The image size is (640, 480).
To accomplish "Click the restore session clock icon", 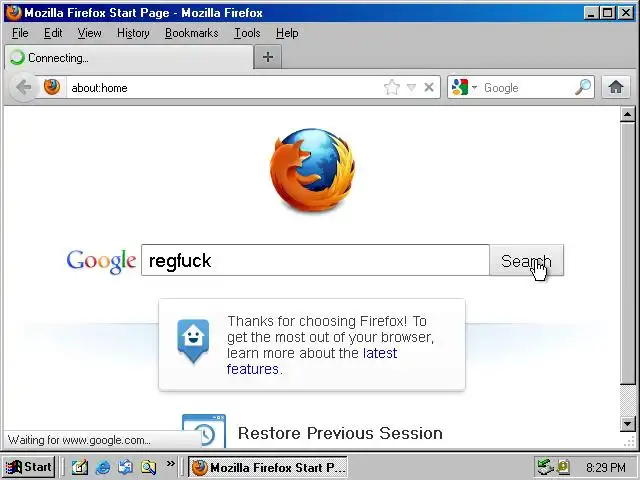I will click(204, 431).
